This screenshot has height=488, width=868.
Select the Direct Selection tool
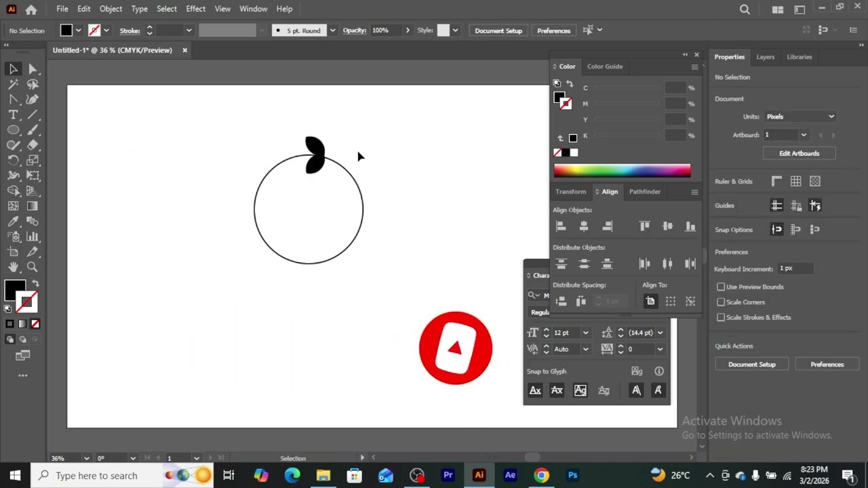pos(33,69)
